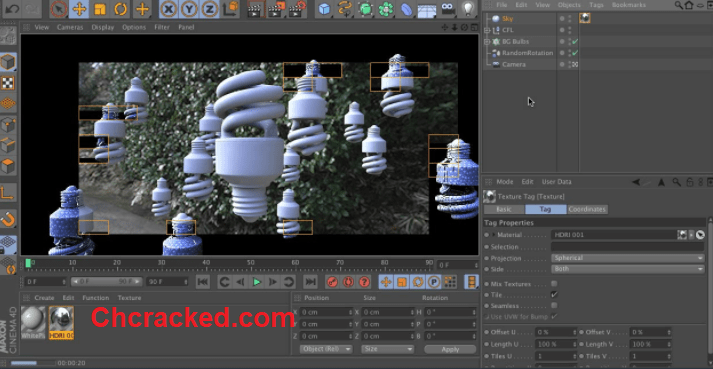The image size is (713, 369).
Task: Click the Render View clapperboard icon
Action: 256,9
